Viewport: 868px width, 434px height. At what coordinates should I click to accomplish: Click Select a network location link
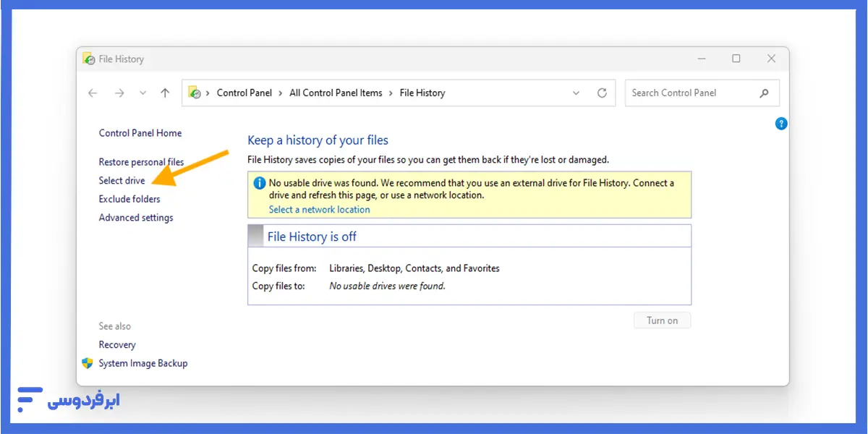[319, 210]
